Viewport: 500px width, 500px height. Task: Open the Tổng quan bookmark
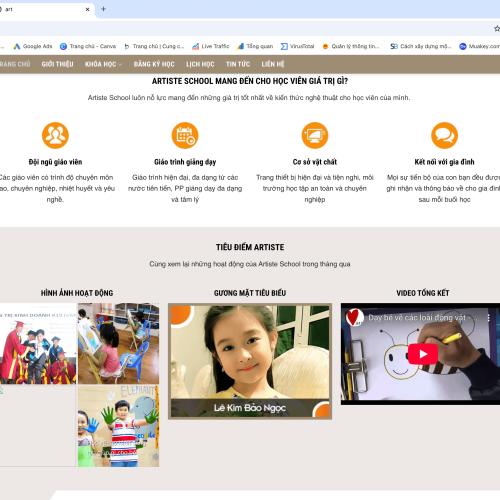[x=255, y=46]
